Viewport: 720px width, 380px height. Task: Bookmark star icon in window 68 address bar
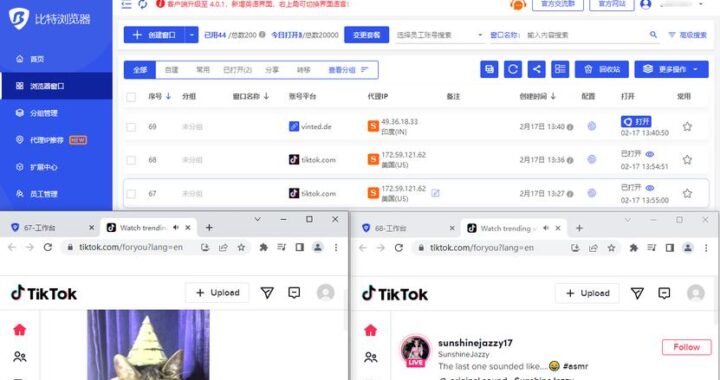[x=611, y=248]
